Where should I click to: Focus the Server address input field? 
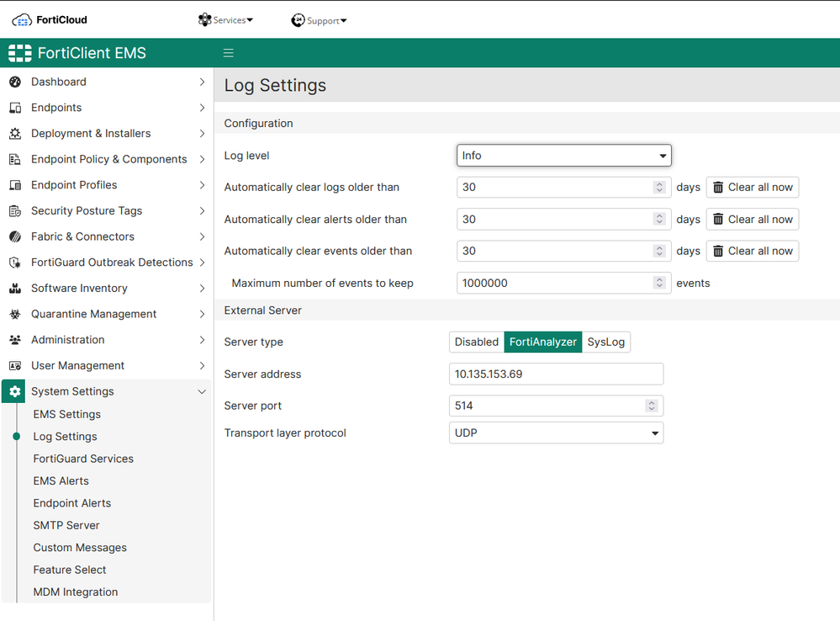coord(556,374)
